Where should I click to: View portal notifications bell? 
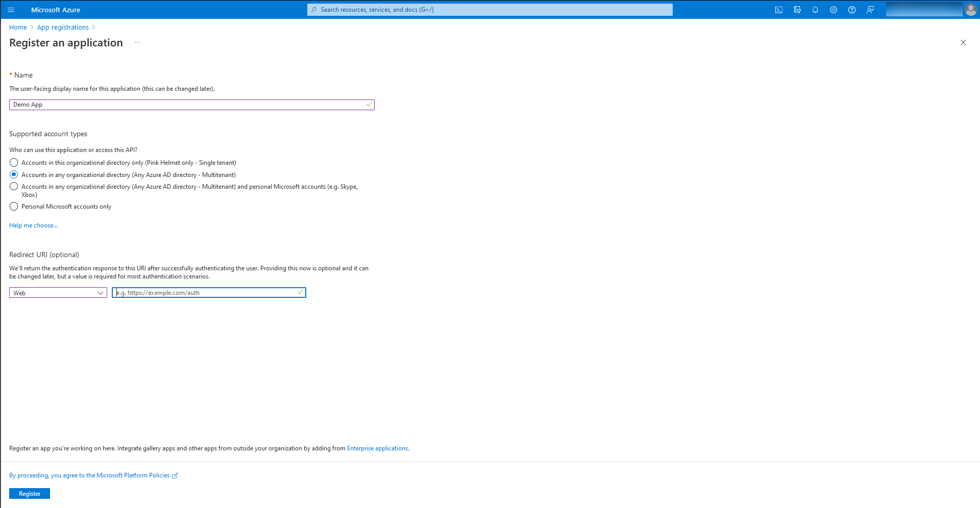click(x=815, y=10)
